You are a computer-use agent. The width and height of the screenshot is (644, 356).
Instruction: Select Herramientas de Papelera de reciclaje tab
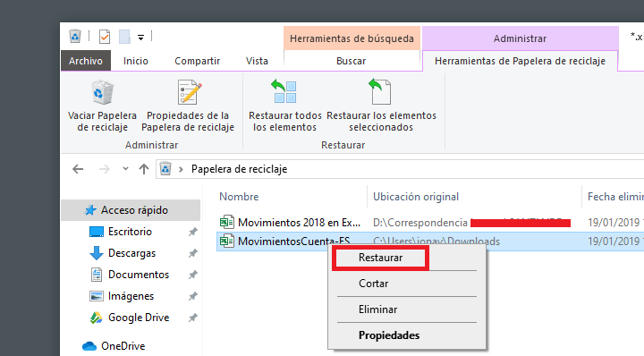click(520, 61)
